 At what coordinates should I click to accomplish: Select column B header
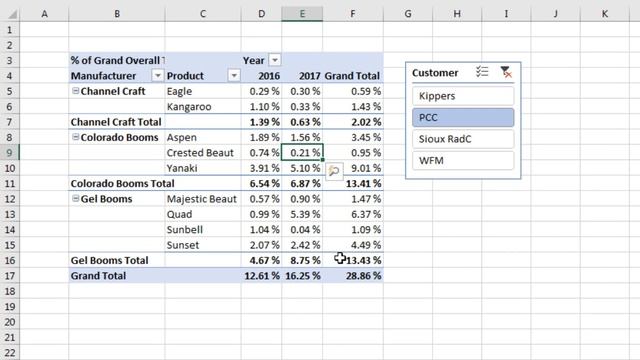[x=117, y=14]
